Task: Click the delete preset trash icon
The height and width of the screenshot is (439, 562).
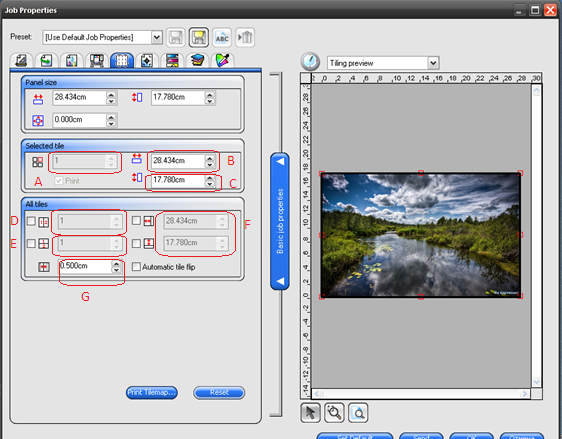Action: (245, 37)
